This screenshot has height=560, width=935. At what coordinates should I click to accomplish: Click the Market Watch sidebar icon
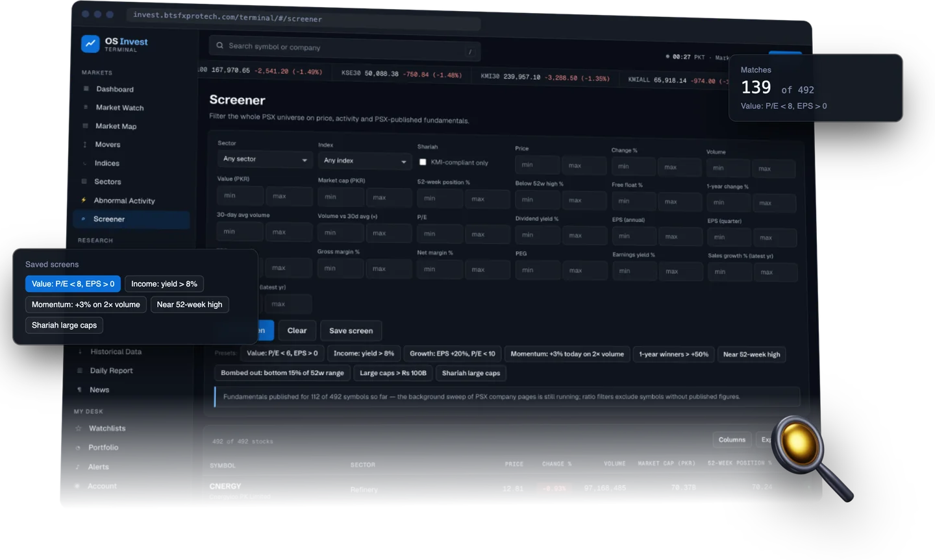[x=86, y=107]
